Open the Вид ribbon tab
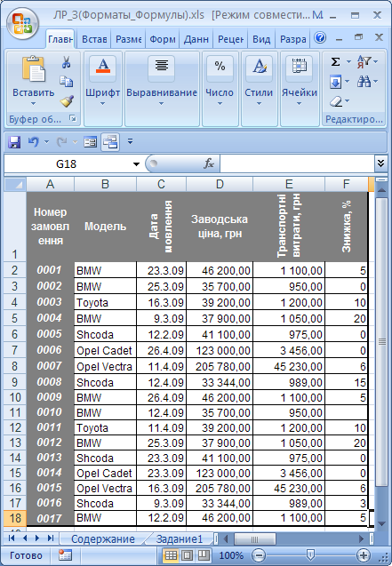The height and width of the screenshot is (566, 392). click(x=261, y=39)
